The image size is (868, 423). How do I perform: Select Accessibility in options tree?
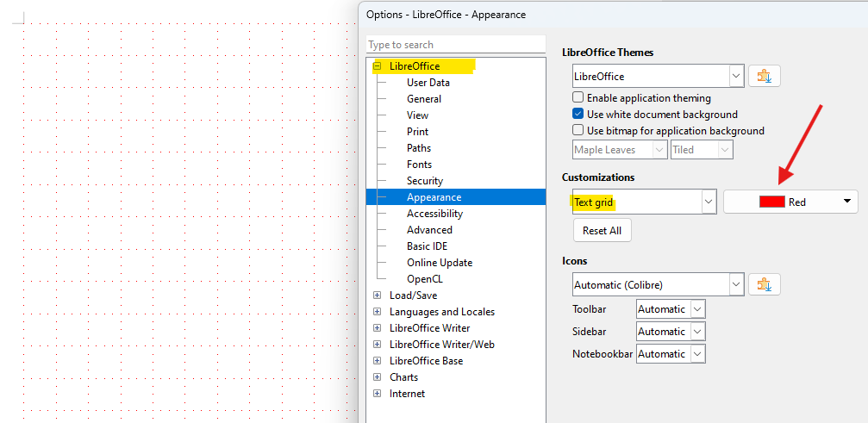434,214
